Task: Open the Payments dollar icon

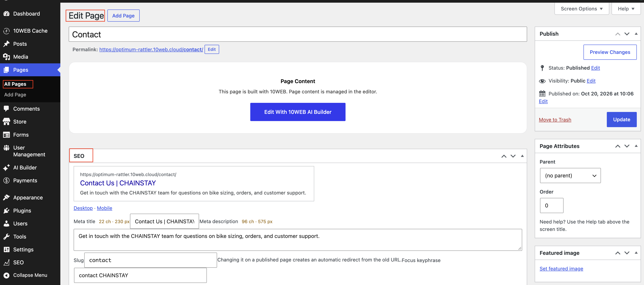Action: [6, 180]
